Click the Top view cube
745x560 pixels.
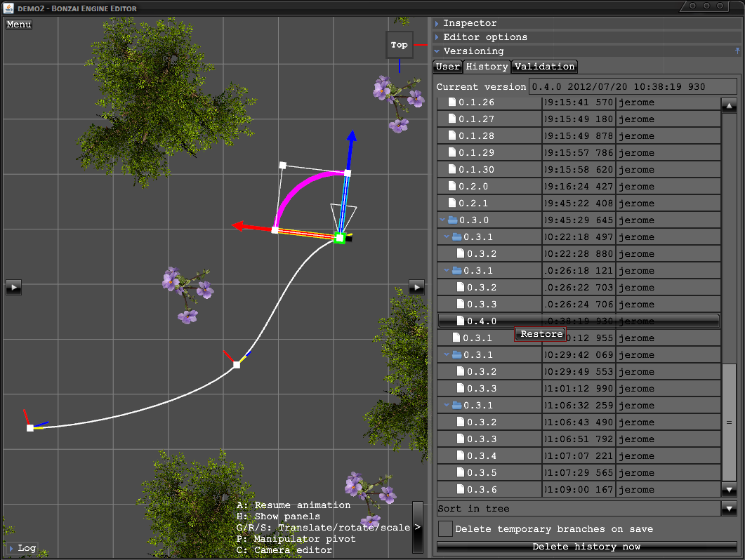pos(399,45)
